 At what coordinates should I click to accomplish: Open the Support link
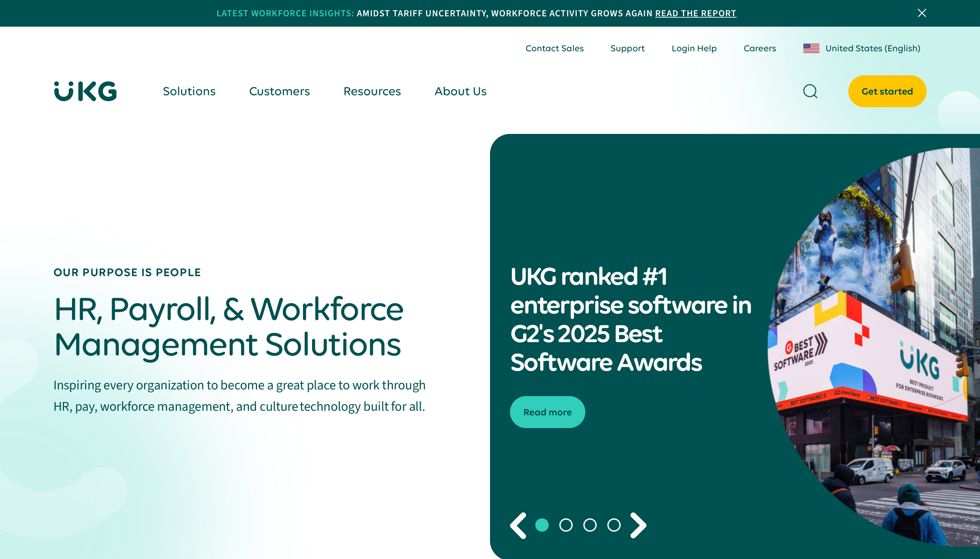pyautogui.click(x=627, y=48)
